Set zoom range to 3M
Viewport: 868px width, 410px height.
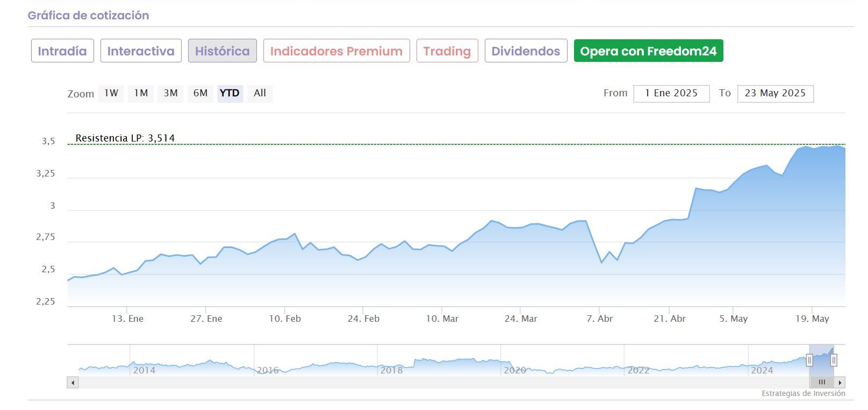pyautogui.click(x=170, y=93)
